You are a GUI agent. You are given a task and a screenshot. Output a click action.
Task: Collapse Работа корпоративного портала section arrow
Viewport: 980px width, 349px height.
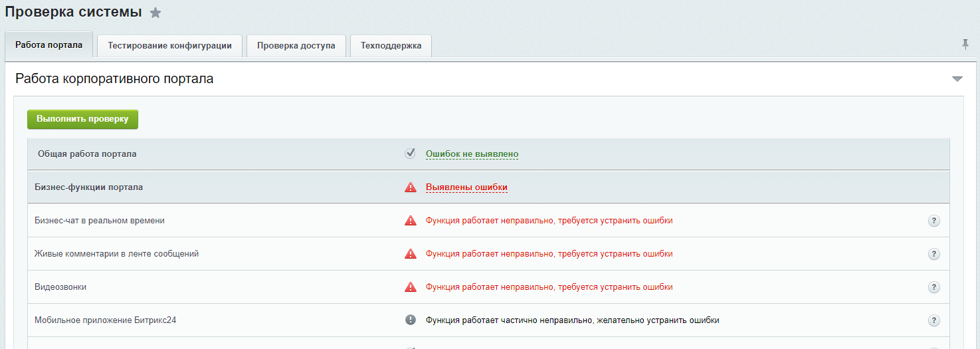point(957,79)
